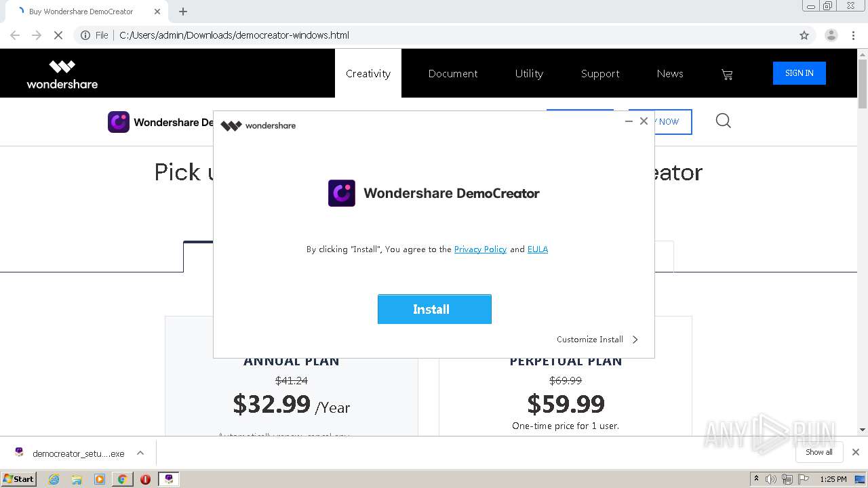Viewport: 868px width, 488px height.
Task: Bookmark this page with the star icon
Action: (804, 35)
